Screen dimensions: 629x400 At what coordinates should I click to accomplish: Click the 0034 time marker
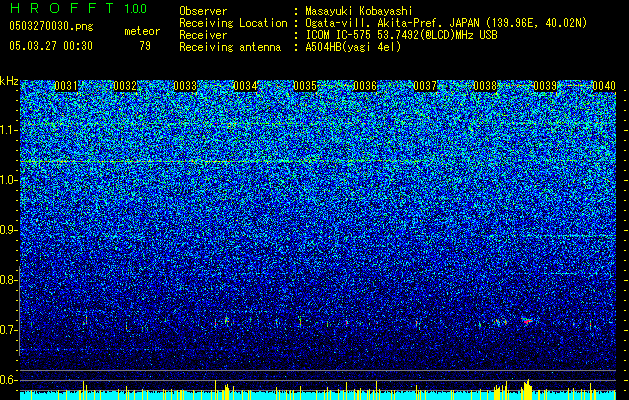[245, 86]
